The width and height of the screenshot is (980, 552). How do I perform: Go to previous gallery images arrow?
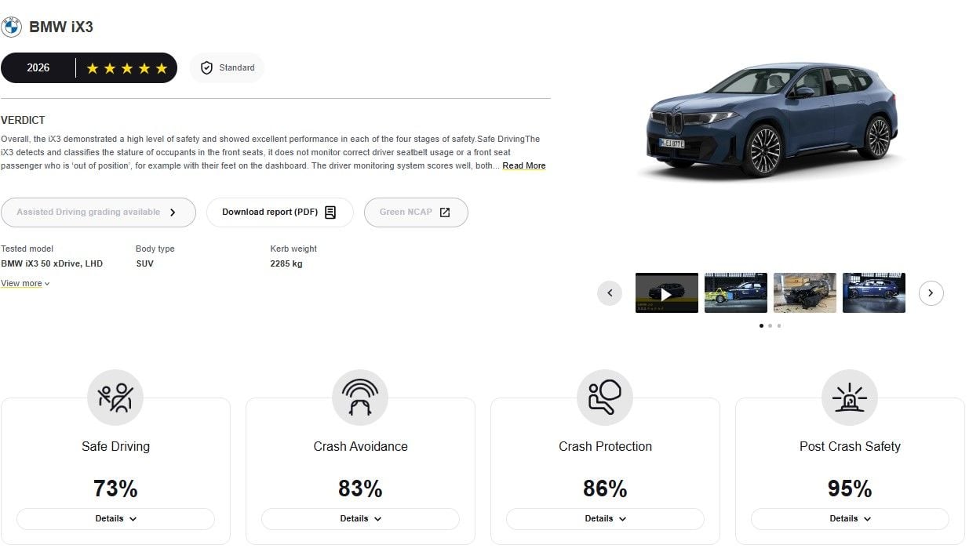(x=610, y=293)
